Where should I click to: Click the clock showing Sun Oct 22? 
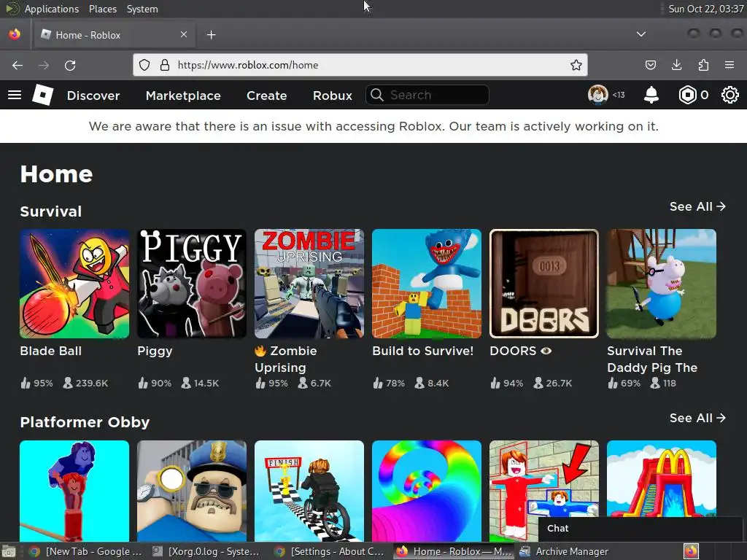pos(705,9)
